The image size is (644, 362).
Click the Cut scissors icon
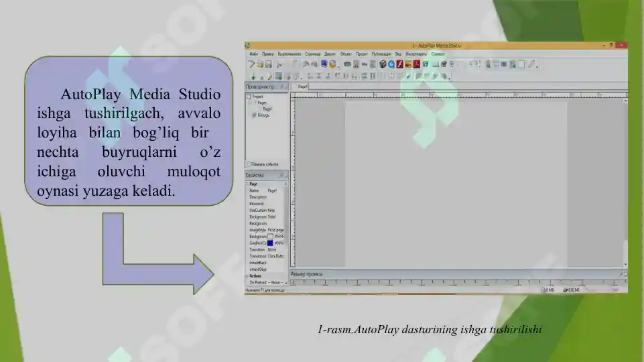coord(279,64)
